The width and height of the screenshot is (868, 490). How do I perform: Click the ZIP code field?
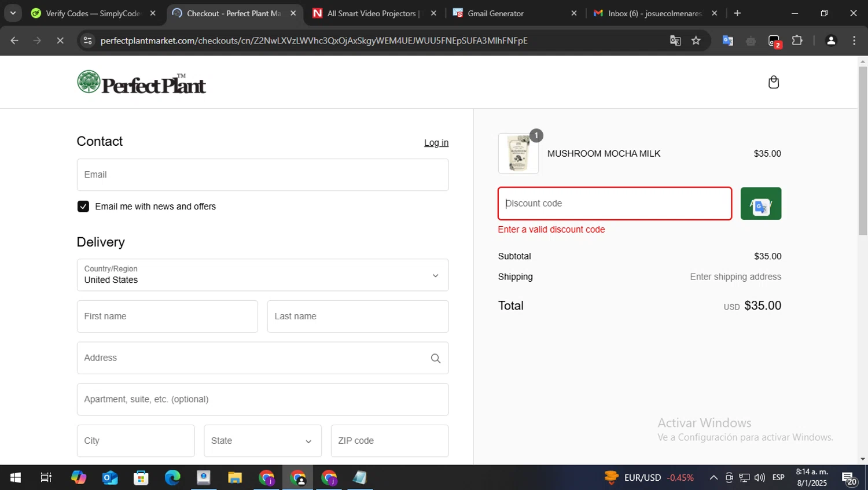coord(390,441)
